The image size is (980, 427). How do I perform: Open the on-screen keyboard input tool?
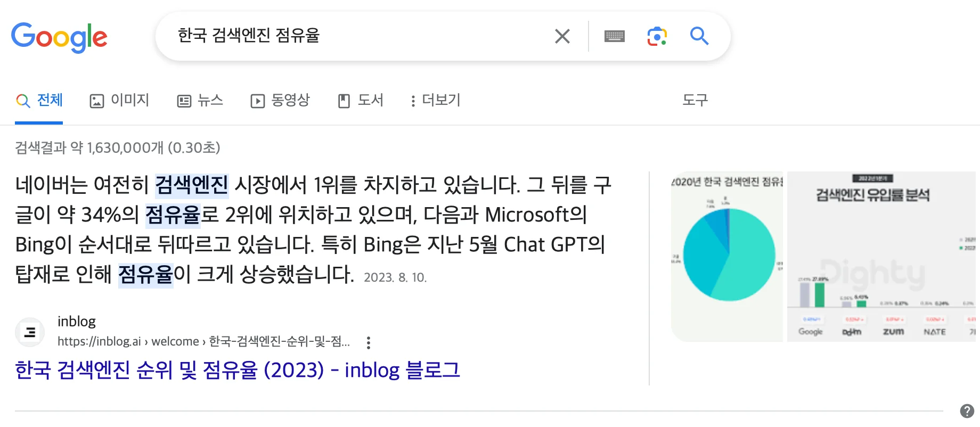click(615, 36)
